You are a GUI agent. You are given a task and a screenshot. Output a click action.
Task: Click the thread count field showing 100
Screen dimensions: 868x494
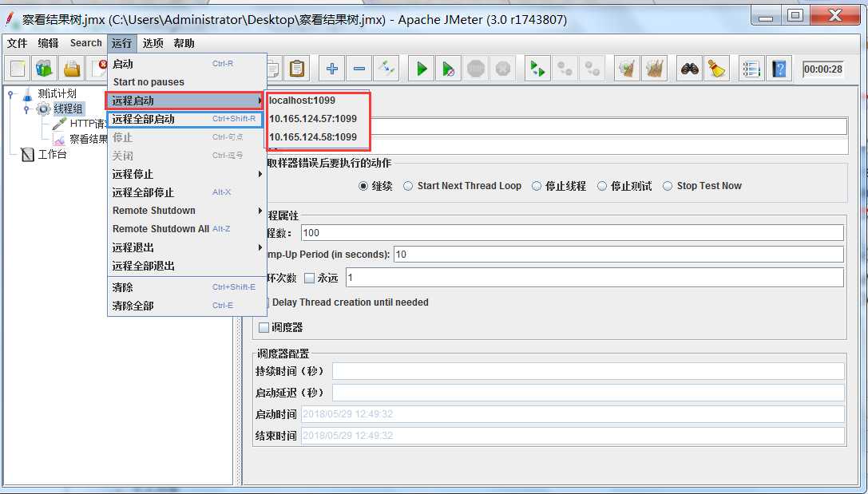coord(573,233)
